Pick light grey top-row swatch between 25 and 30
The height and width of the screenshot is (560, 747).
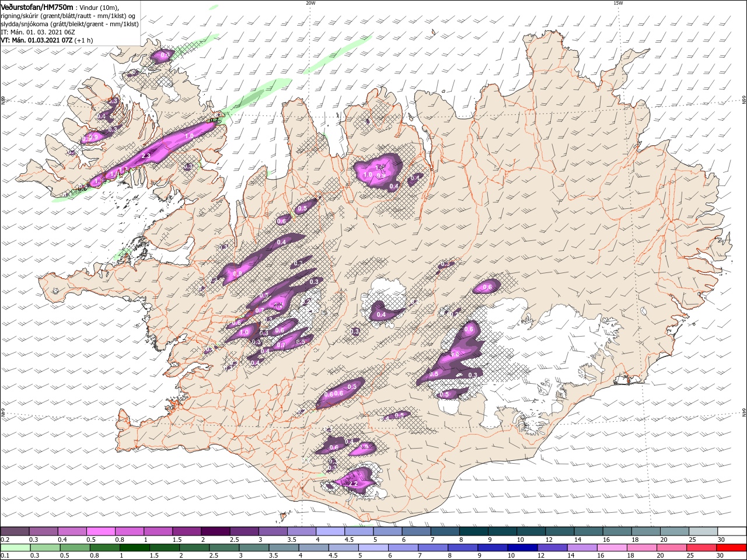[704, 531]
